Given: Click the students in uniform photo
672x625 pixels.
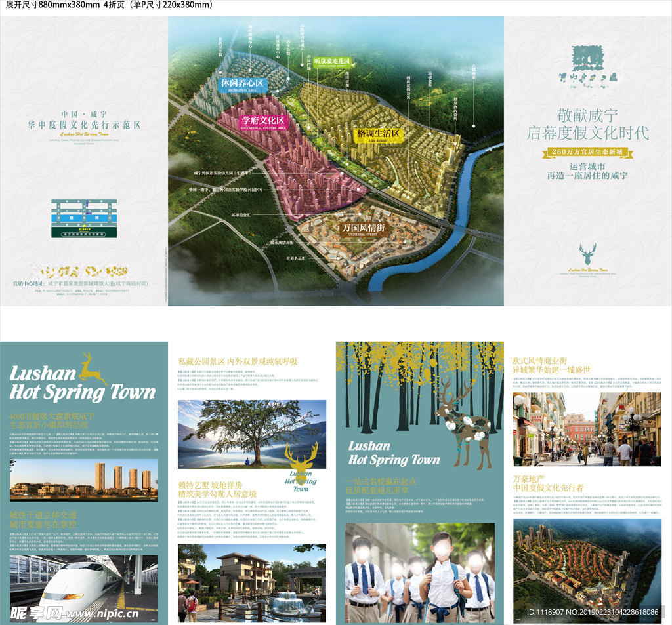Looking at the screenshot, I should 420,573.
